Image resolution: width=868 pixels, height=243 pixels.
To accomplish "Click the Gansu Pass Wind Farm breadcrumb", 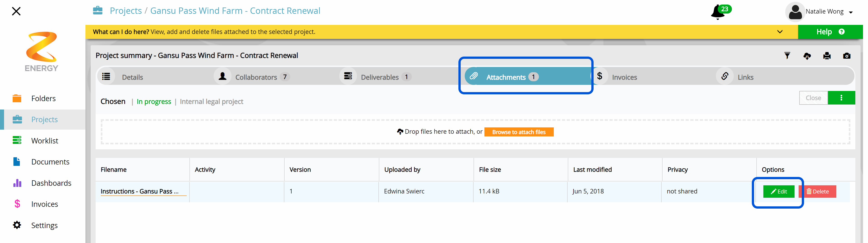I will [235, 11].
